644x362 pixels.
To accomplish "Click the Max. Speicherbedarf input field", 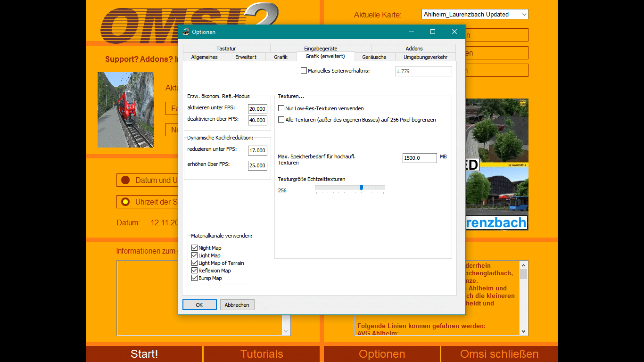I will point(420,158).
